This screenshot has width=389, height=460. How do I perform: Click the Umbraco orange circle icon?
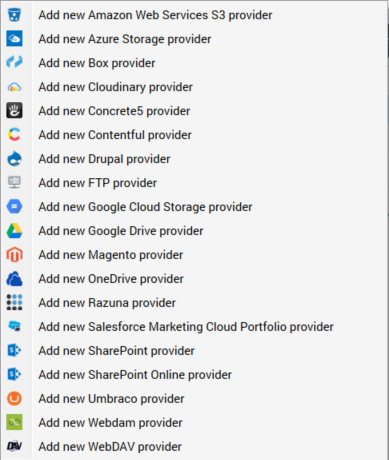pyautogui.click(x=14, y=398)
